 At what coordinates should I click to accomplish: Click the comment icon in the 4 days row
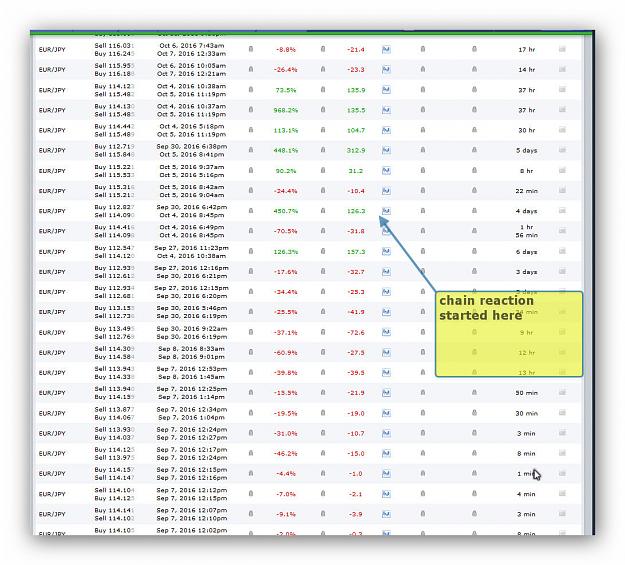point(562,211)
